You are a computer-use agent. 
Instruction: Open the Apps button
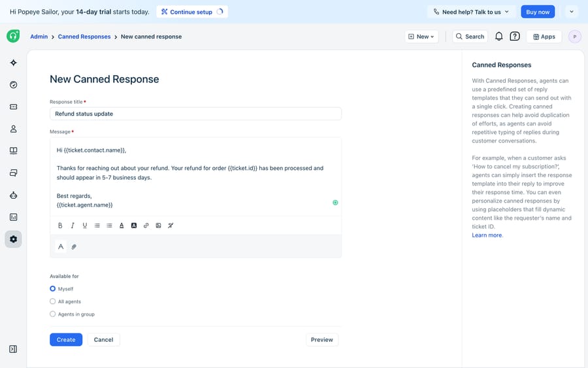click(544, 37)
